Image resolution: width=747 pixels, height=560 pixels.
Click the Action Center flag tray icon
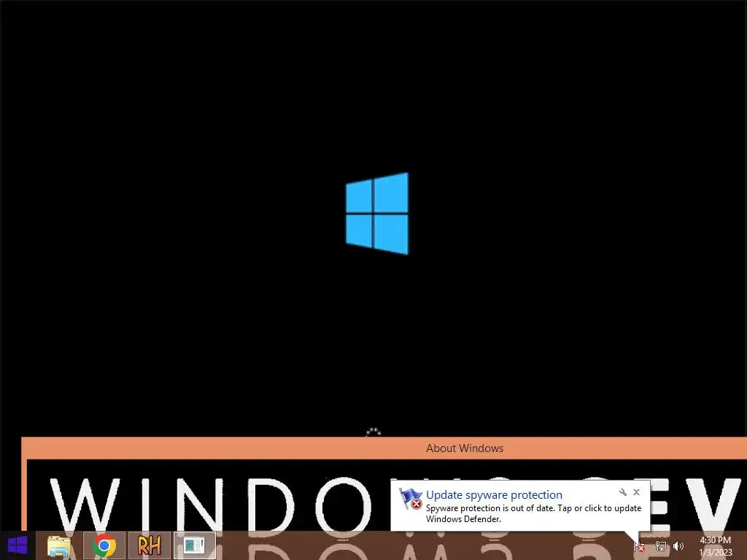click(x=639, y=546)
